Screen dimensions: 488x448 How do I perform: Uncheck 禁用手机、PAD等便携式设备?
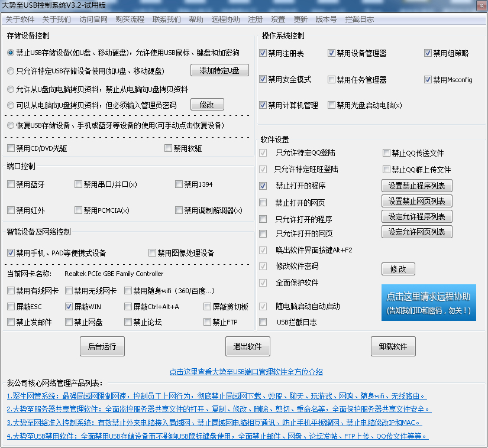[x=11, y=253]
